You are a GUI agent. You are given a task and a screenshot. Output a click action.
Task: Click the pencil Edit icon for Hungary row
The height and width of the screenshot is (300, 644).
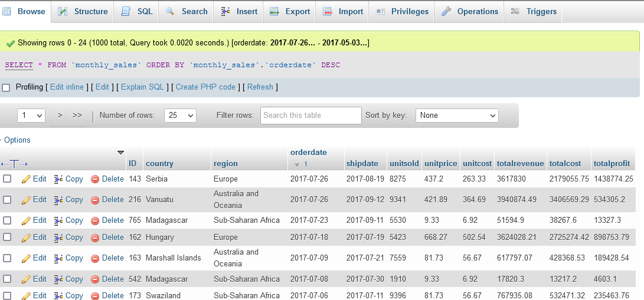27,238
